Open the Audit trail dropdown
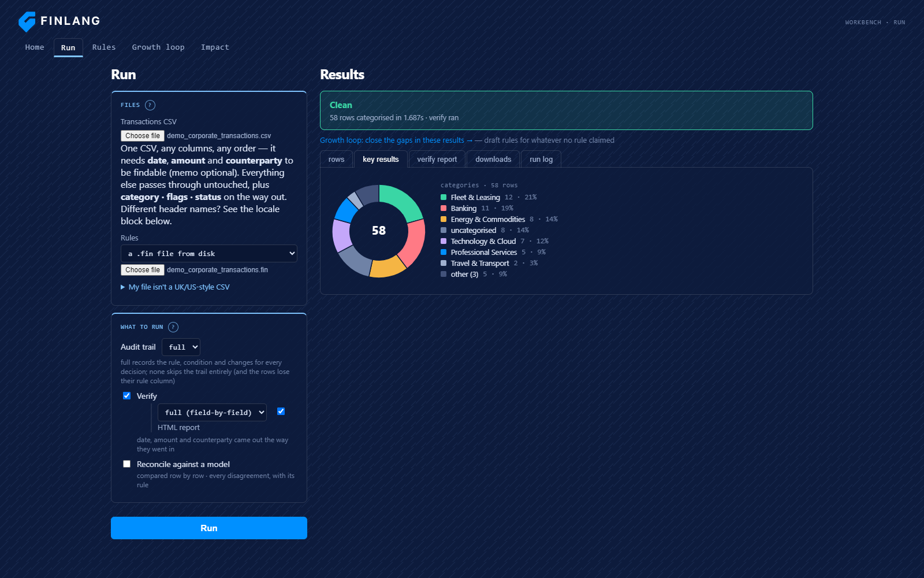 click(181, 347)
